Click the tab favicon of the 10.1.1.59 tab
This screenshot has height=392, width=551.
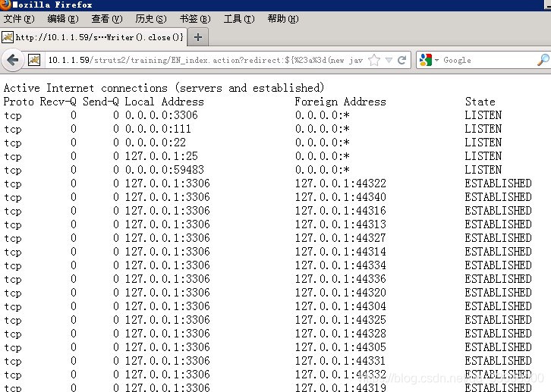click(x=8, y=37)
